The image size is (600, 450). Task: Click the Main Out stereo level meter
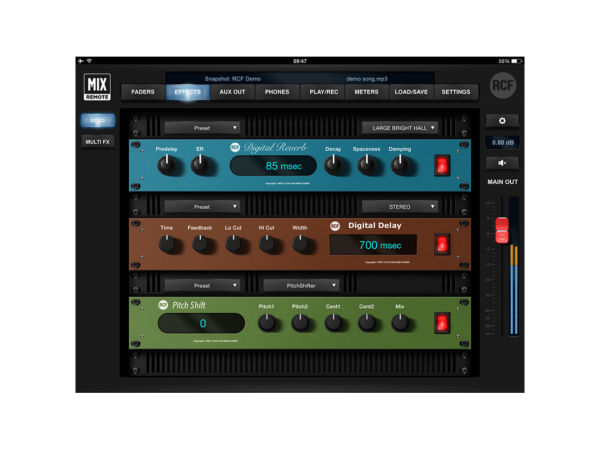pyautogui.click(x=514, y=267)
